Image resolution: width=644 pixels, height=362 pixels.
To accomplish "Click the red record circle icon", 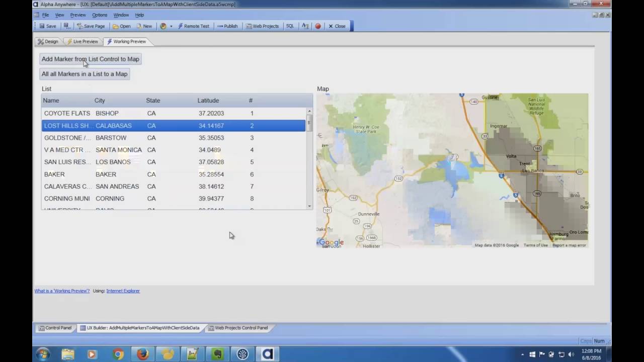I will pyautogui.click(x=318, y=26).
